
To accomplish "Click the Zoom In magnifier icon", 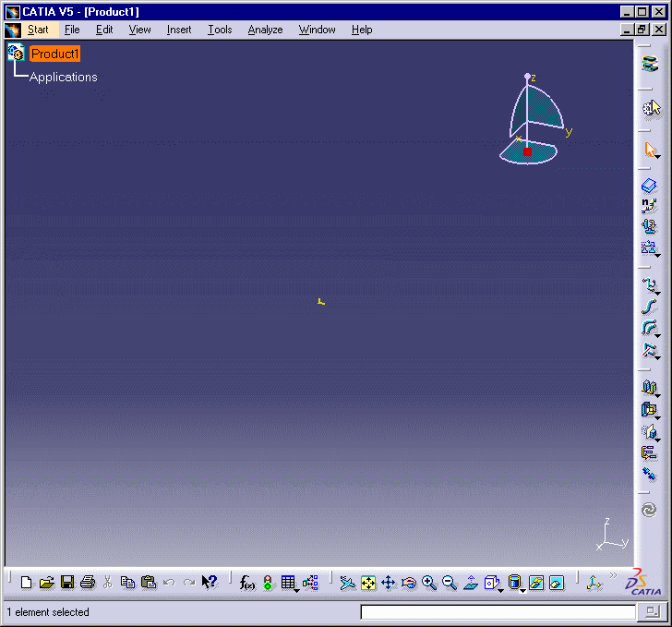I will pos(429,583).
